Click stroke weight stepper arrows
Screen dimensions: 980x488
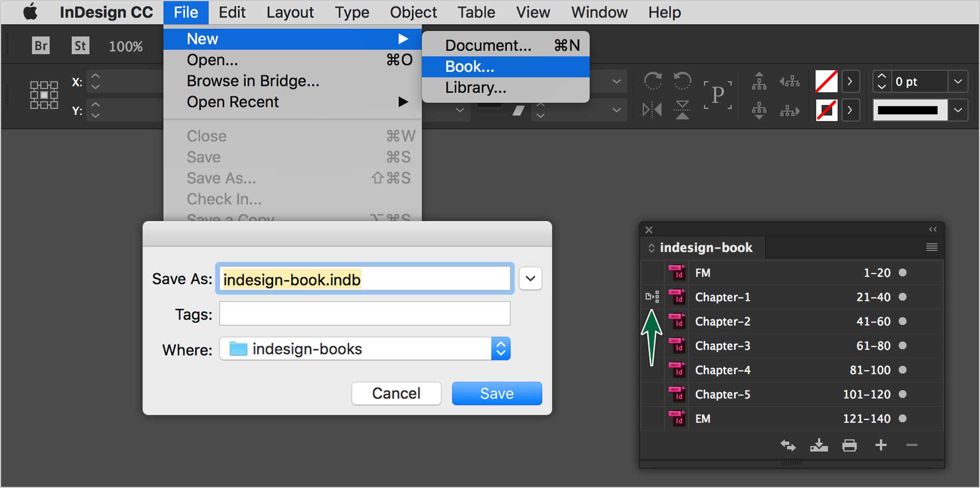tap(882, 81)
